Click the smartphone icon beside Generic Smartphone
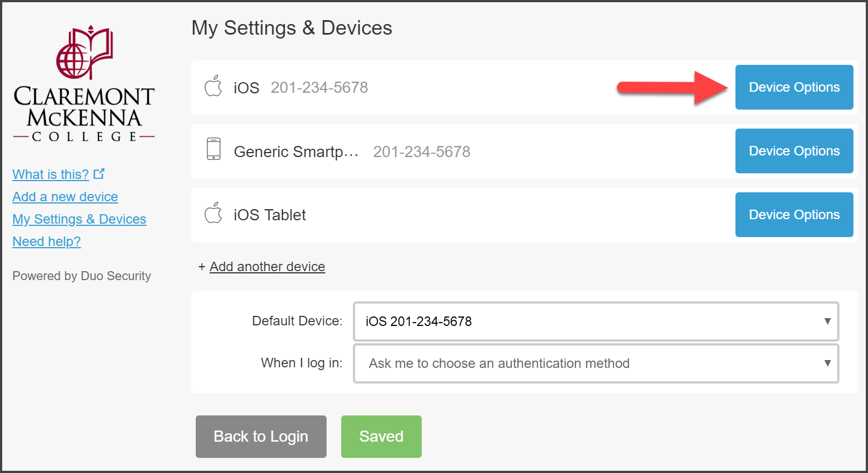This screenshot has height=473, width=868. 213,150
